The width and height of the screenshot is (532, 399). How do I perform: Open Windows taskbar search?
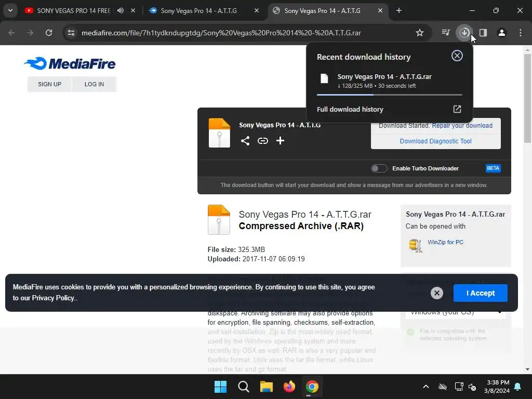pos(244,387)
